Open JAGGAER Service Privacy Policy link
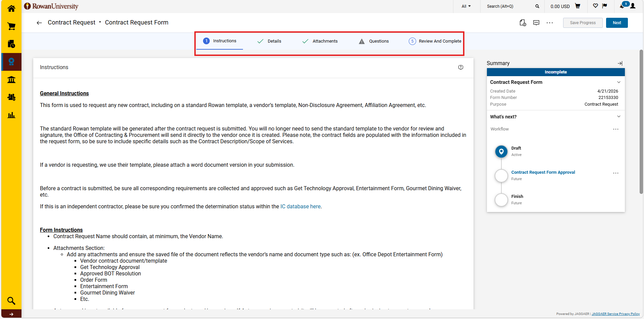This screenshot has width=644, height=319. 615,314
